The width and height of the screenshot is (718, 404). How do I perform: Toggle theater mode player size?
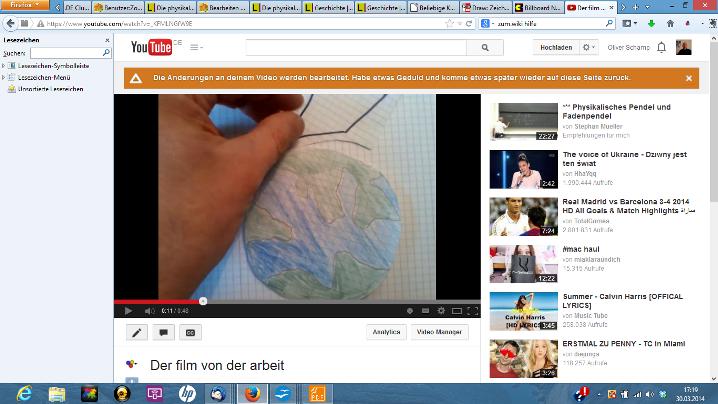[456, 311]
